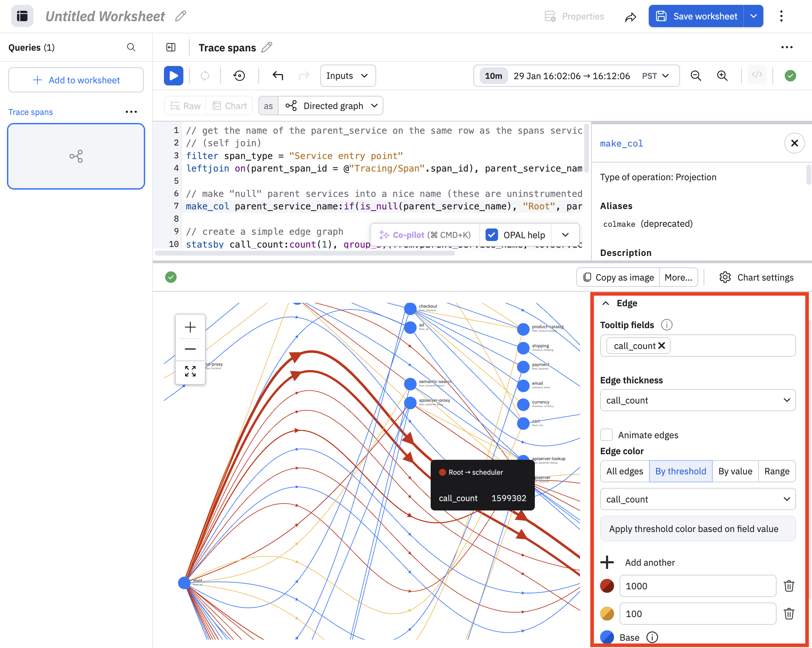Screen dimensions: 812x648
Task: Switch to the Raw view tab
Action: click(185, 106)
